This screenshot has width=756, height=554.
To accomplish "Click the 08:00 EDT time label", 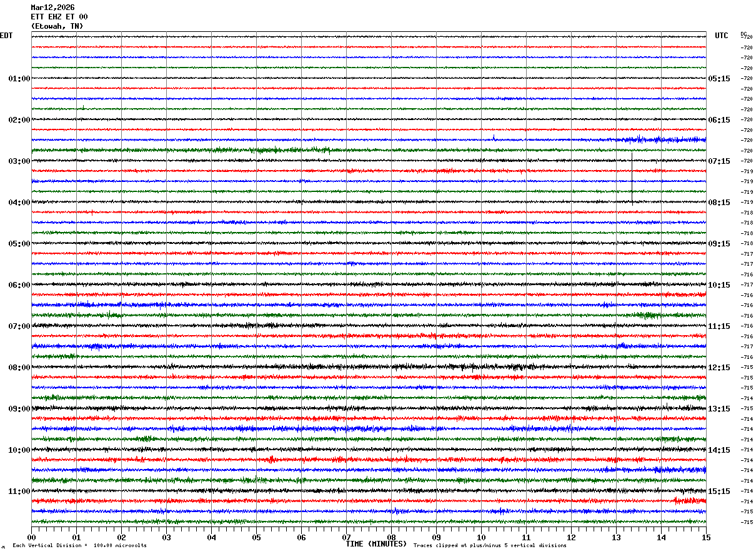I will pos(19,368).
